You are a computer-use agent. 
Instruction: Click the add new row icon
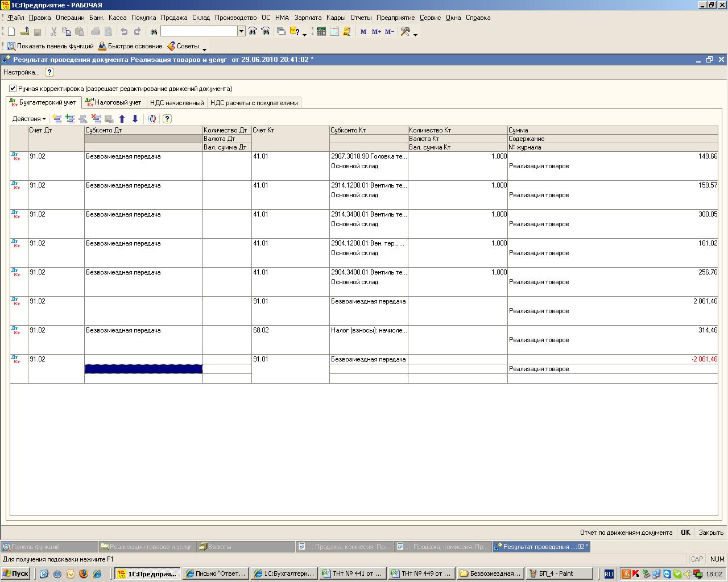57,119
